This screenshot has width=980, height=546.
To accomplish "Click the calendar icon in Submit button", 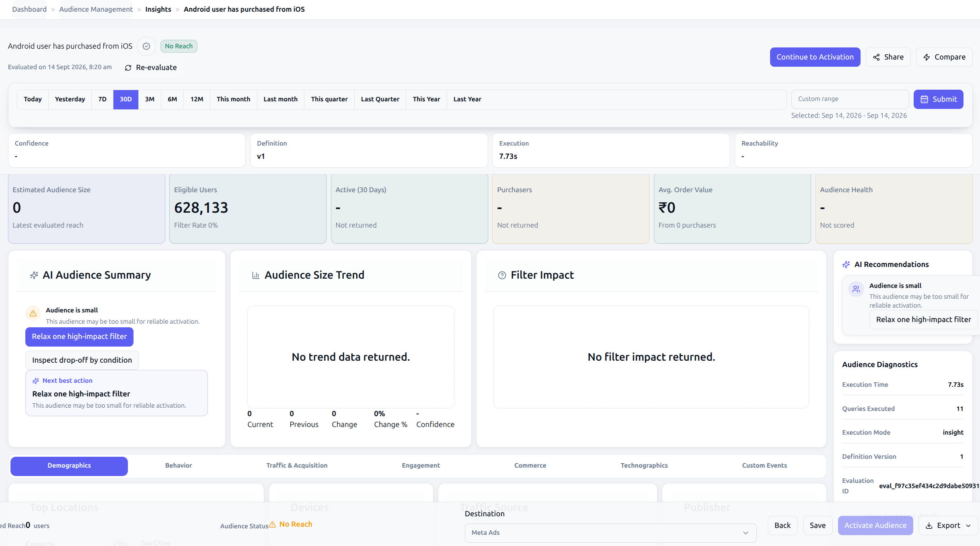I will [x=924, y=99].
